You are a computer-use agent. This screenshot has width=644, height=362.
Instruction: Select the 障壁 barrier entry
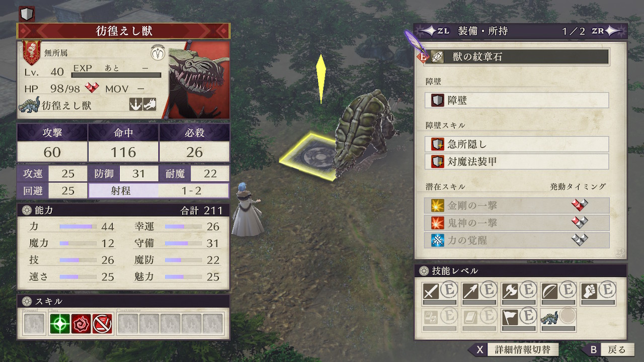click(517, 100)
